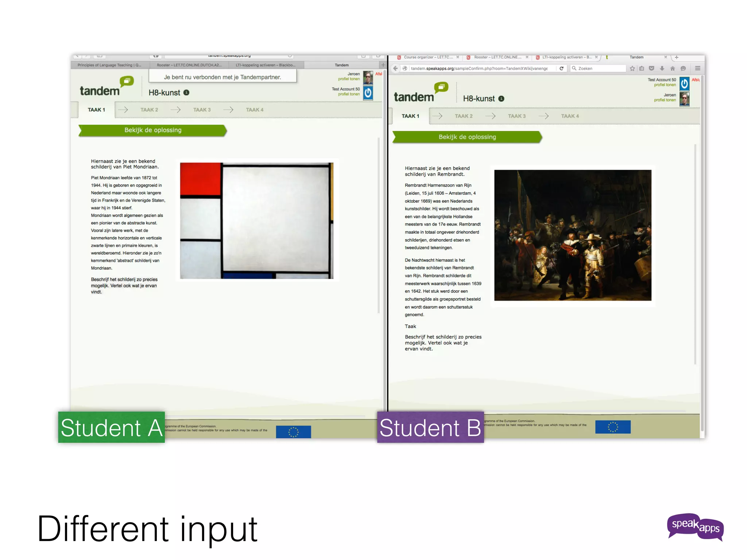Open Jeroen's profiel tonen link, Student B window
Image resolution: width=747 pixels, height=560 pixels.
[x=665, y=100]
